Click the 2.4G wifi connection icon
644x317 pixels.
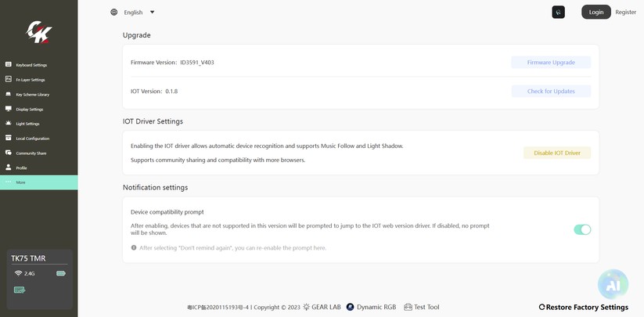18,273
